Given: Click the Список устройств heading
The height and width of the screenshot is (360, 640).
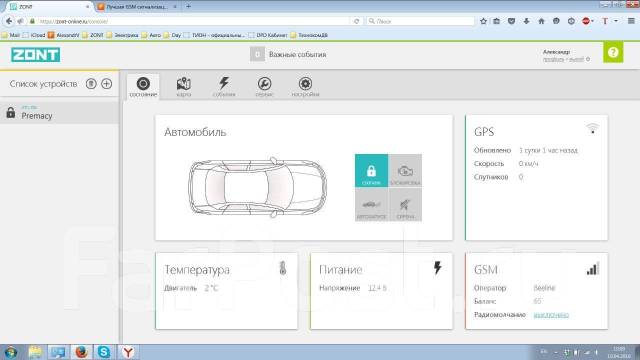Looking at the screenshot, I should click(43, 84).
